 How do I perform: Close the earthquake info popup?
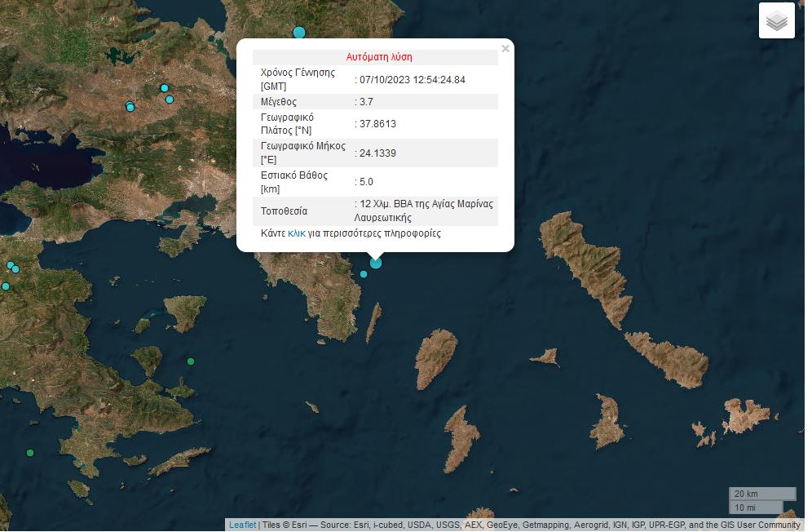coord(505,49)
